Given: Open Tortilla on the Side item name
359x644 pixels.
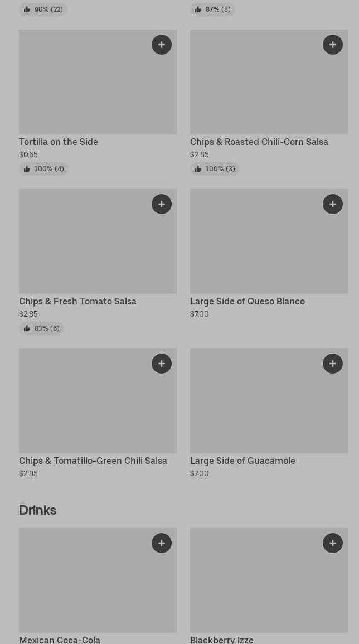Looking at the screenshot, I should click(59, 142).
